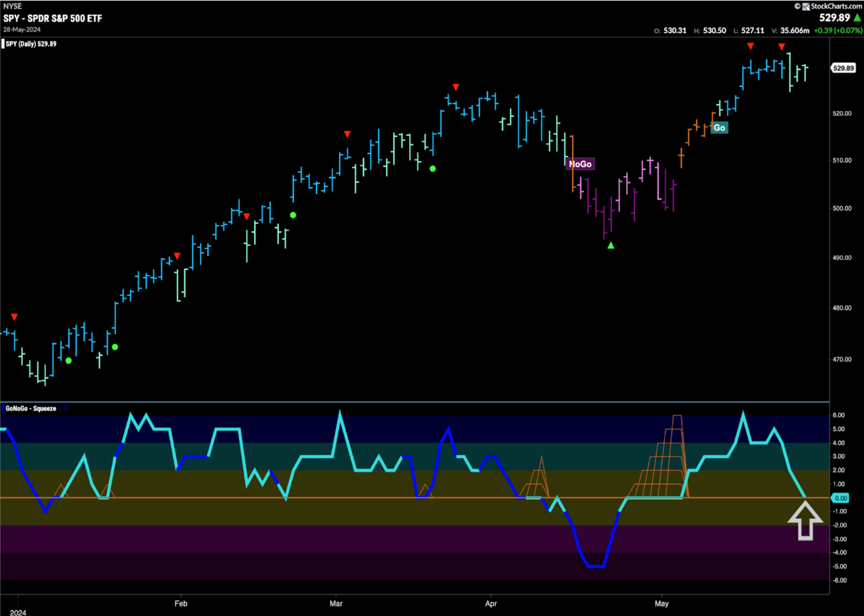Image resolution: width=864 pixels, height=616 pixels.
Task: Select the Apr label on the date axis
Action: (491, 604)
